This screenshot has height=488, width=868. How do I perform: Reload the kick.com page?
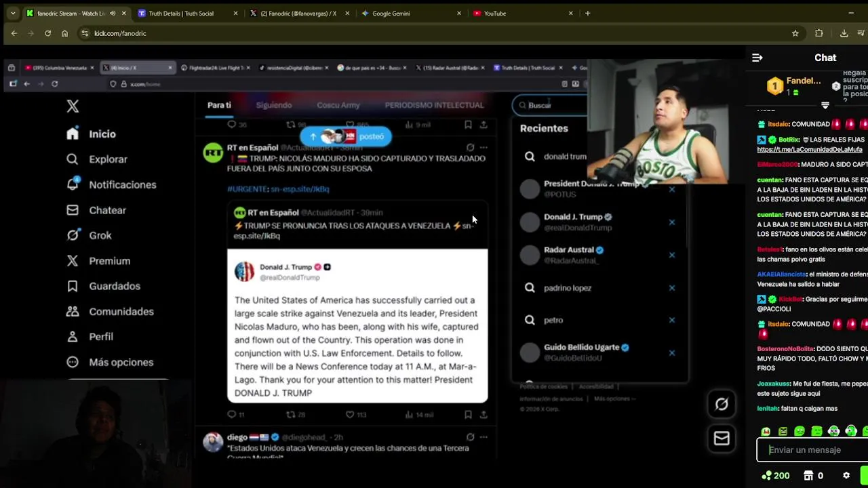pos(47,33)
